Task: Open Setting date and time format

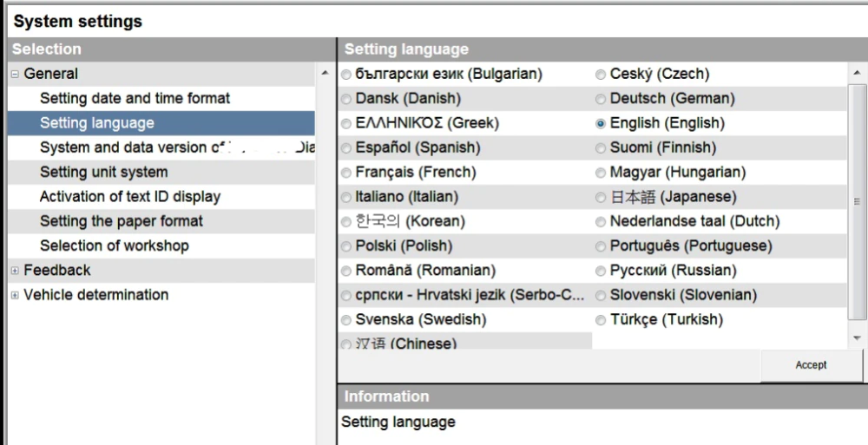Action: point(135,99)
